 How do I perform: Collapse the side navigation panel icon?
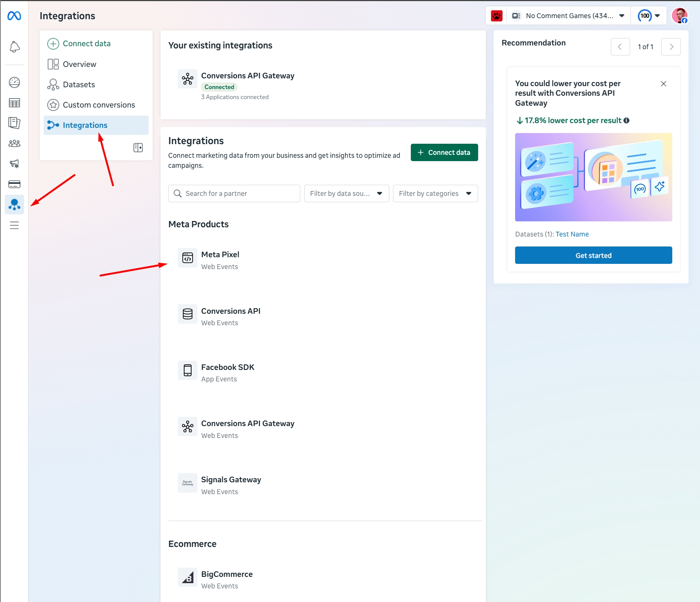138,147
